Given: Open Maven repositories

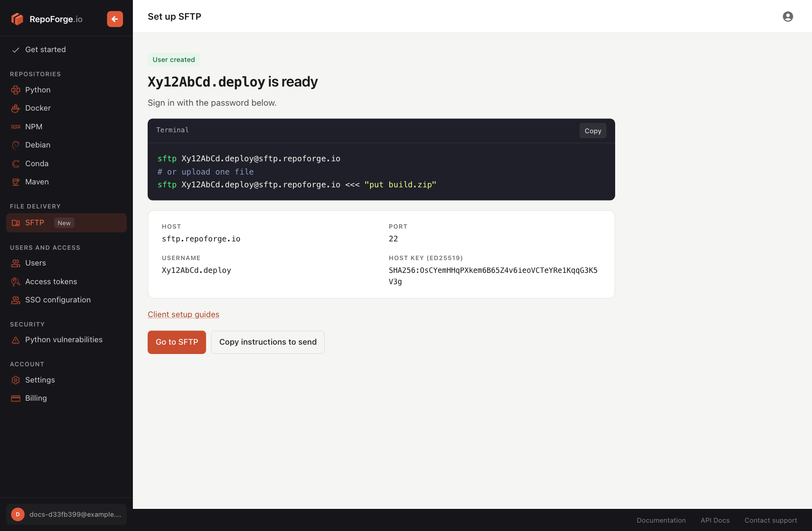Looking at the screenshot, I should 66,182.
